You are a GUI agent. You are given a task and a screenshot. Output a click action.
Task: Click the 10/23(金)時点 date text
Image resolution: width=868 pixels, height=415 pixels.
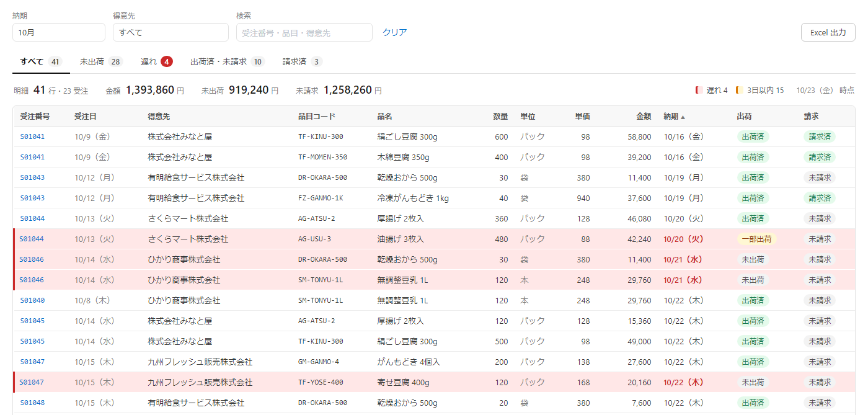point(825,91)
